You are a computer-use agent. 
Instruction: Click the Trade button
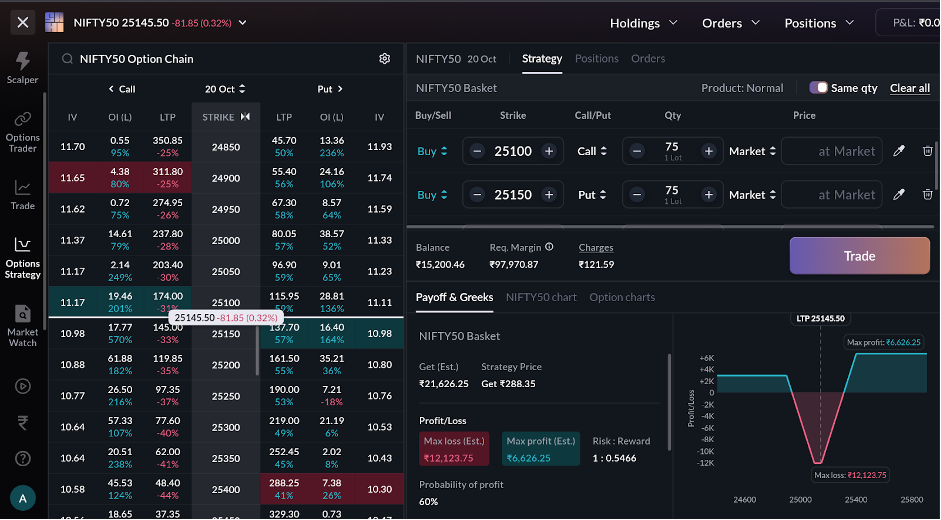pyautogui.click(x=859, y=256)
